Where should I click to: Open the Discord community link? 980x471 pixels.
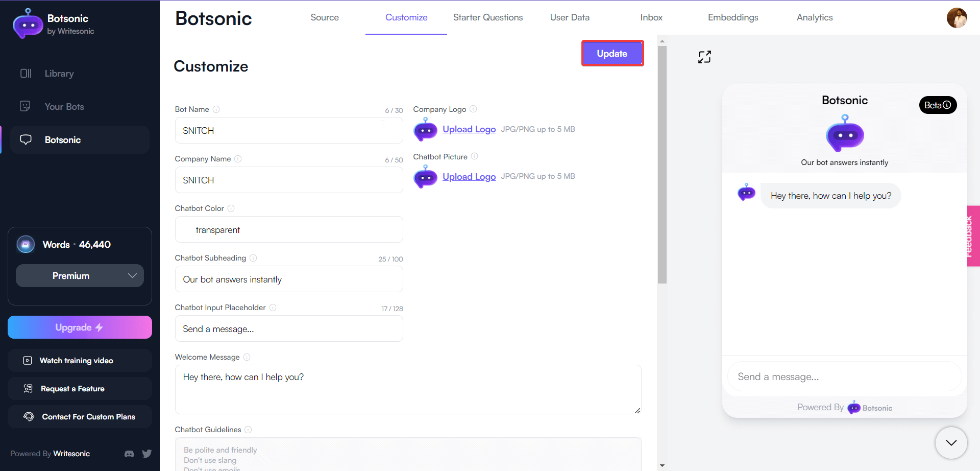129,454
